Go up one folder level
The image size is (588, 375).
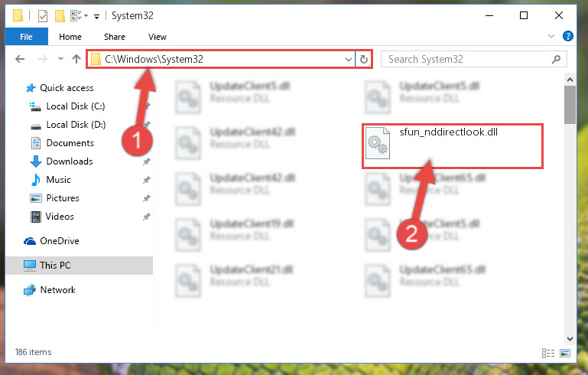pos(76,59)
